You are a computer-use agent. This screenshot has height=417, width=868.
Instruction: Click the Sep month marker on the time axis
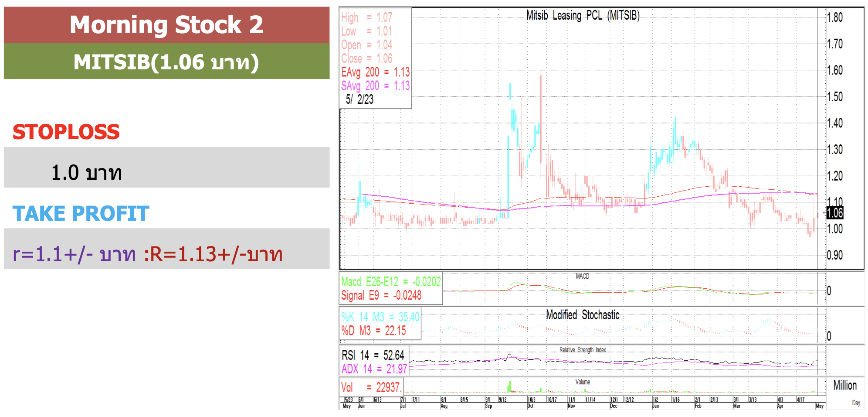(488, 406)
